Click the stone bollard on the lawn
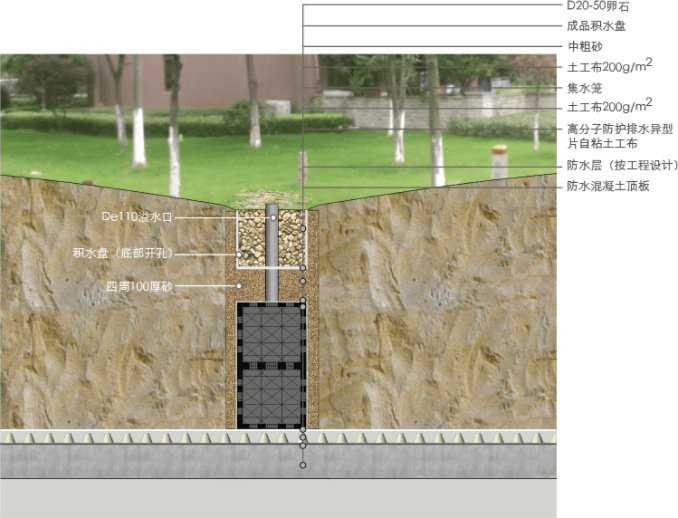Screen dimensions: 678x518 pyautogui.click(x=499, y=161)
